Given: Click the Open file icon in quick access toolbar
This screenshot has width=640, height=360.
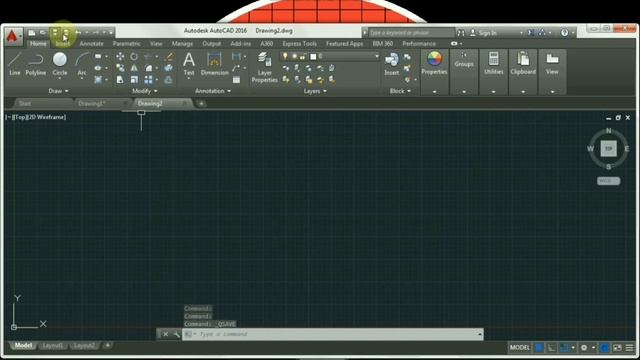Looking at the screenshot, I should coord(42,33).
